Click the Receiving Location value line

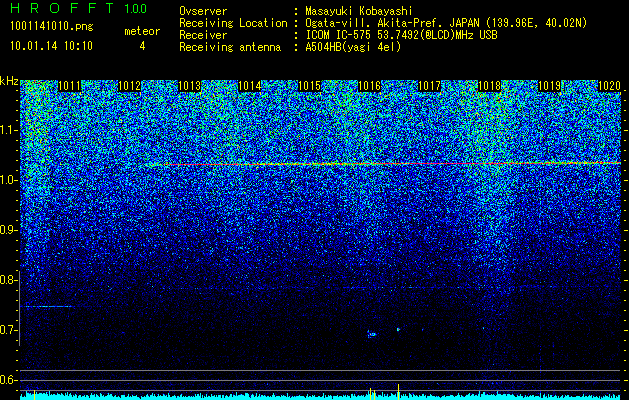point(446,23)
